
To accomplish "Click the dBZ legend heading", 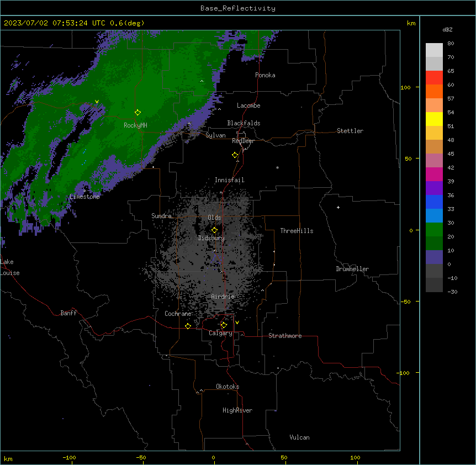I will point(447,29).
